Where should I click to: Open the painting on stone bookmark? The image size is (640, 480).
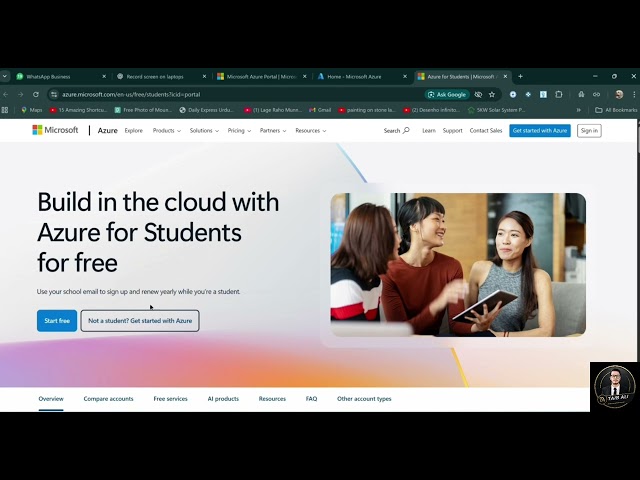click(x=367, y=110)
